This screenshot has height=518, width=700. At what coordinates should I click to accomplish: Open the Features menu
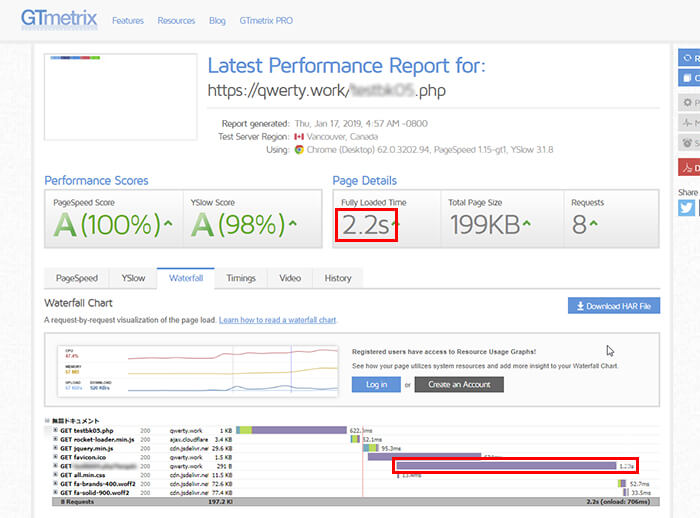pyautogui.click(x=128, y=21)
